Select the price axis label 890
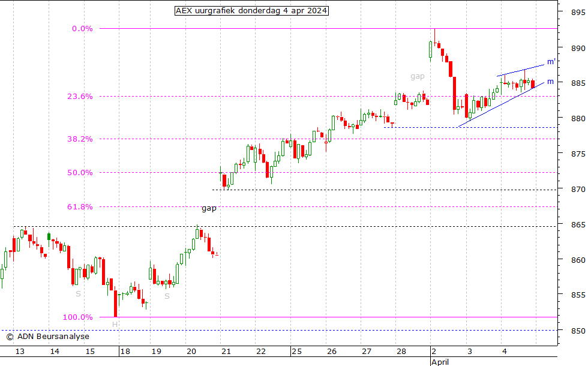Viewport: 588px width, 366px height. tap(578, 48)
